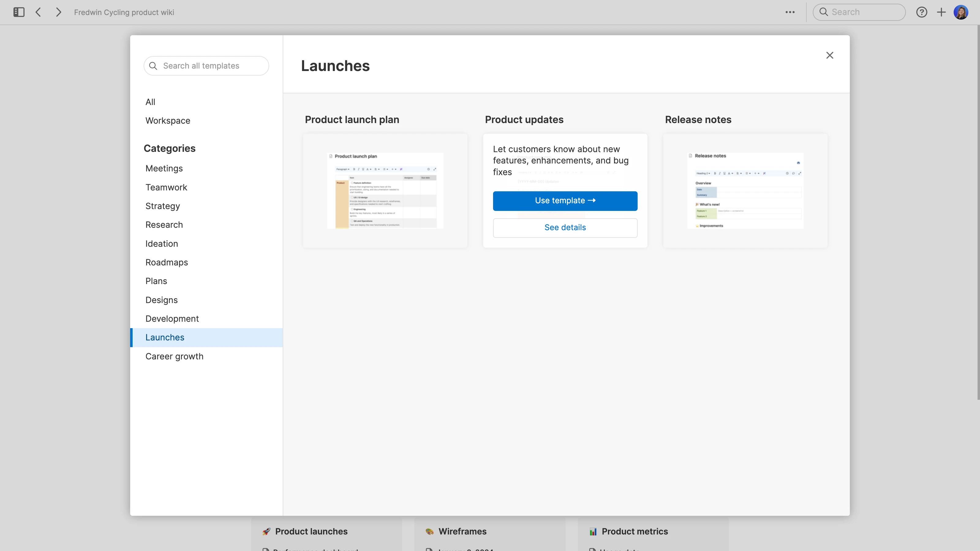Open the Release notes template thumbnail

745,190
